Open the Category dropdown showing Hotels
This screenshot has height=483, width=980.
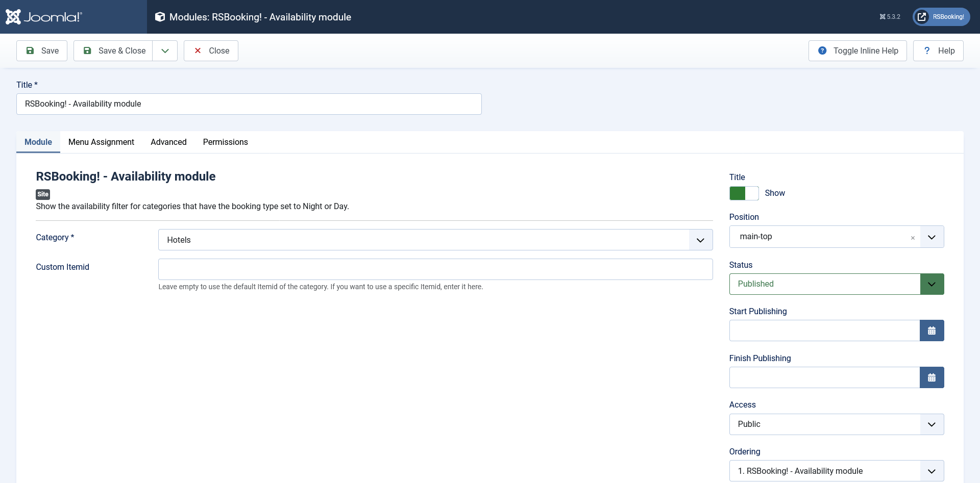tap(435, 240)
